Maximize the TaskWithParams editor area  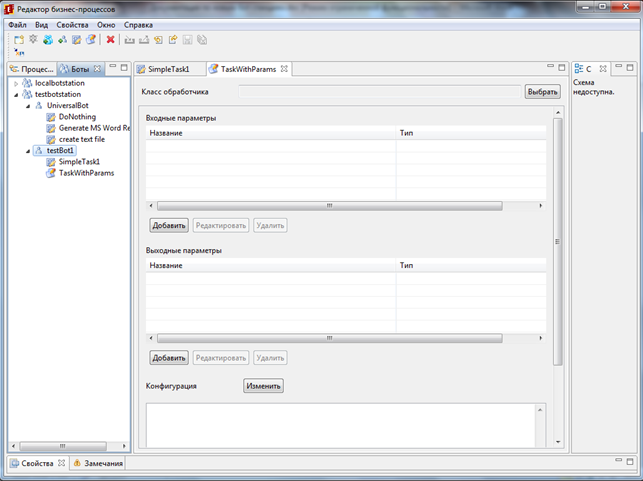pos(562,69)
